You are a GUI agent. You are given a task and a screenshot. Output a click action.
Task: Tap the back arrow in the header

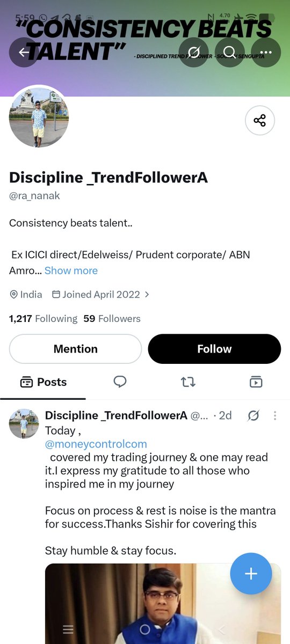24,52
